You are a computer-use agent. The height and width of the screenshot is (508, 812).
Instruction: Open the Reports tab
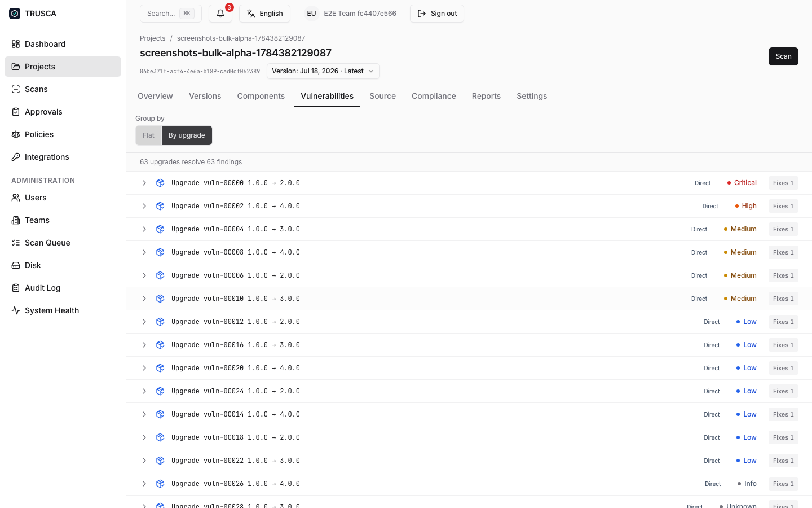point(486,96)
